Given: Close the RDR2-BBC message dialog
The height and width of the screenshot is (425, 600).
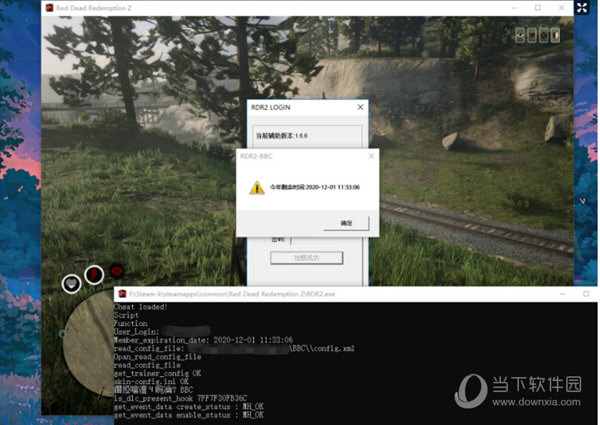Looking at the screenshot, I should [371, 156].
